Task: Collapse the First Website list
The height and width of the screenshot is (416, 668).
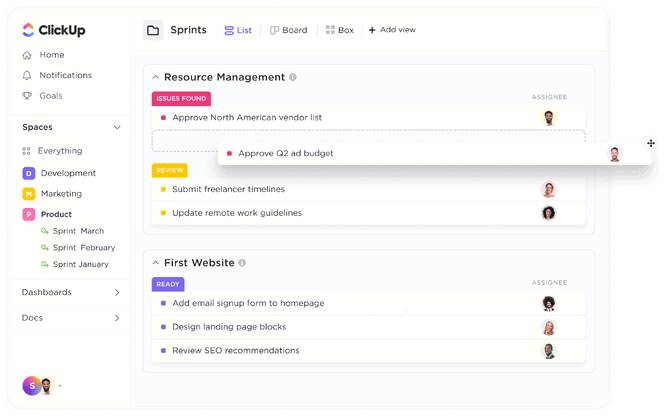Action: [x=156, y=263]
